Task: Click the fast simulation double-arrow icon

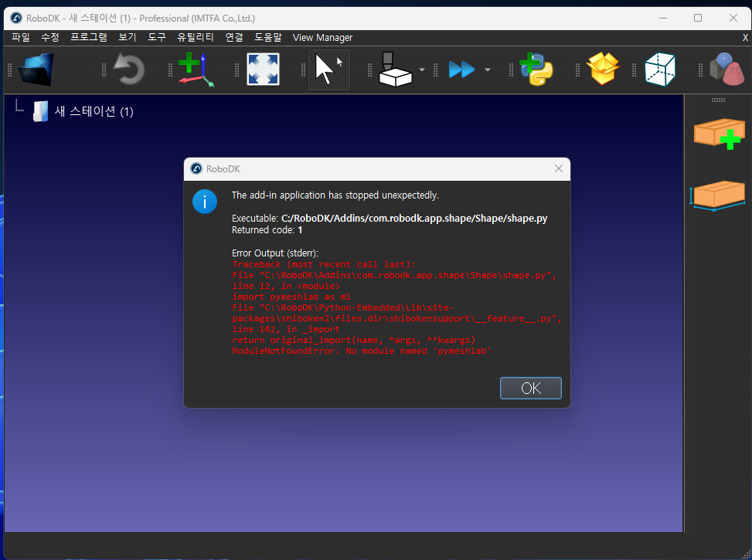Action: click(x=462, y=70)
